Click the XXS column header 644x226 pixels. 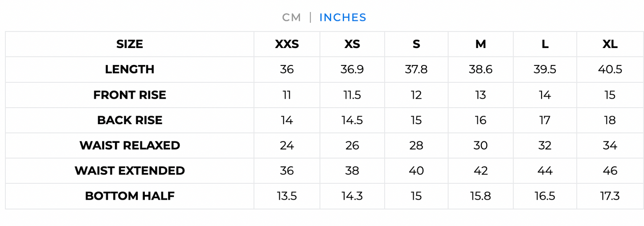[287, 44]
